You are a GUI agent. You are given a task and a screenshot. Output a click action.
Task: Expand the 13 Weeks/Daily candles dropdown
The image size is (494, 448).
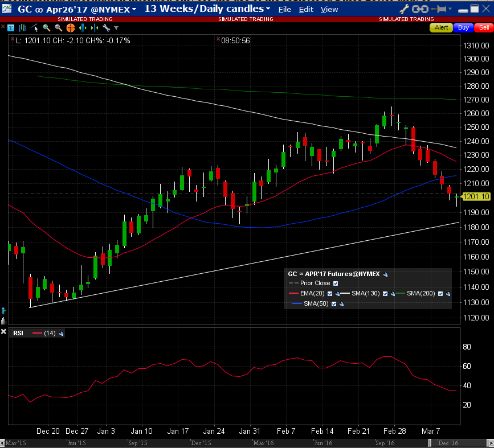[267, 10]
